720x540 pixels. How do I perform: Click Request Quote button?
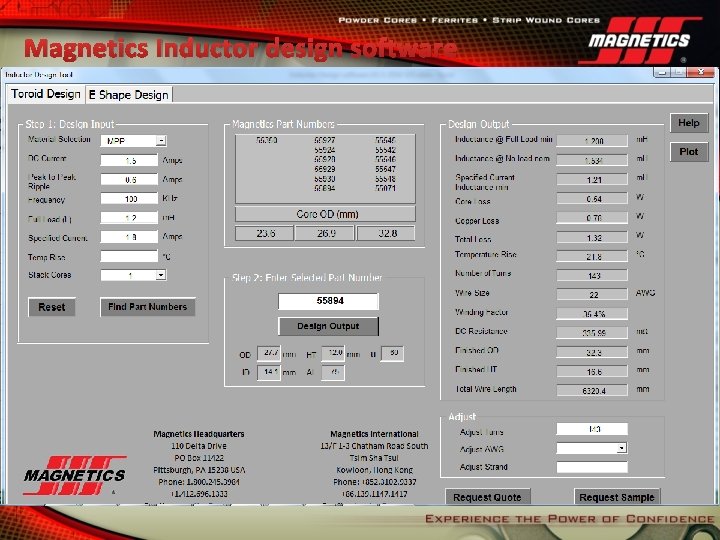[x=487, y=497]
